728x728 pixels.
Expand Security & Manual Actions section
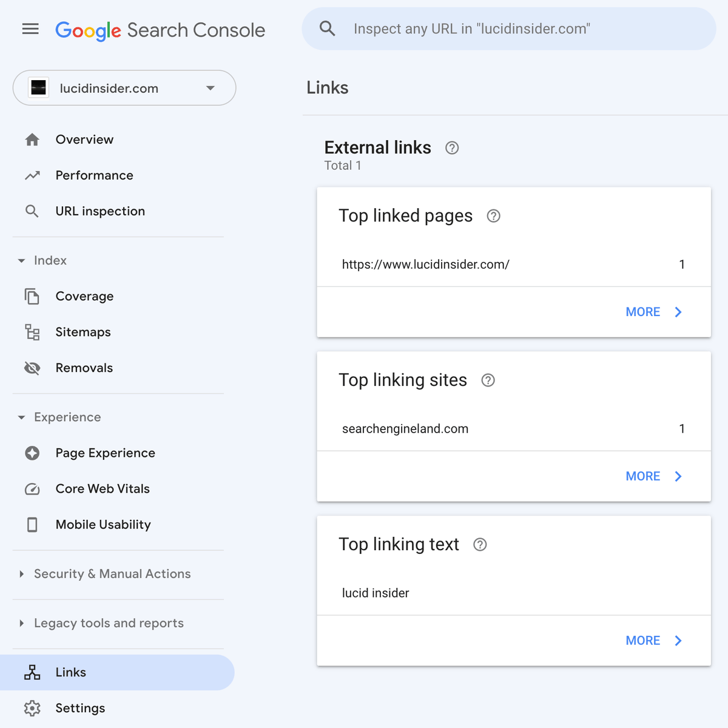pyautogui.click(x=22, y=574)
